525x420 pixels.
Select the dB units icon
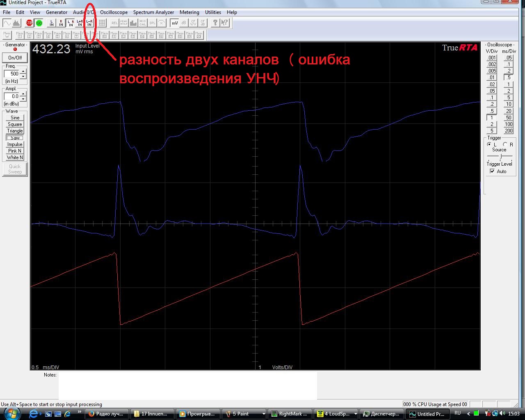point(184,23)
